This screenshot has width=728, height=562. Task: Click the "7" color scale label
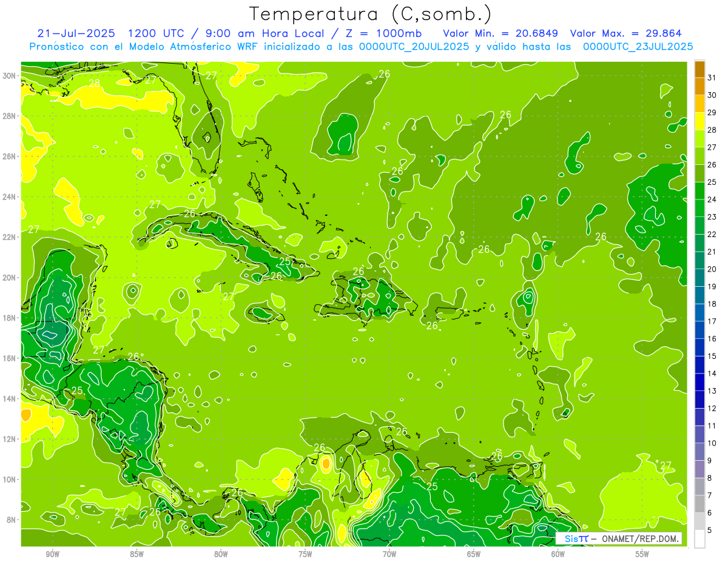click(710, 495)
